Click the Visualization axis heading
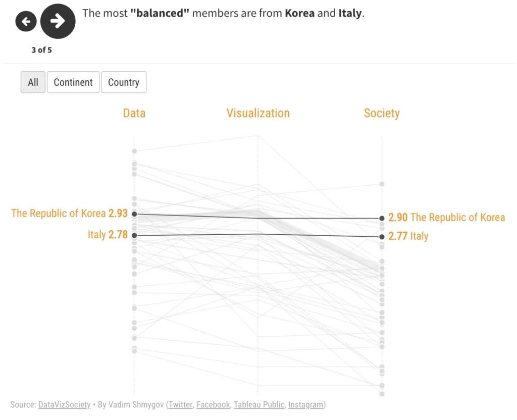The height and width of the screenshot is (420, 517). [258, 113]
